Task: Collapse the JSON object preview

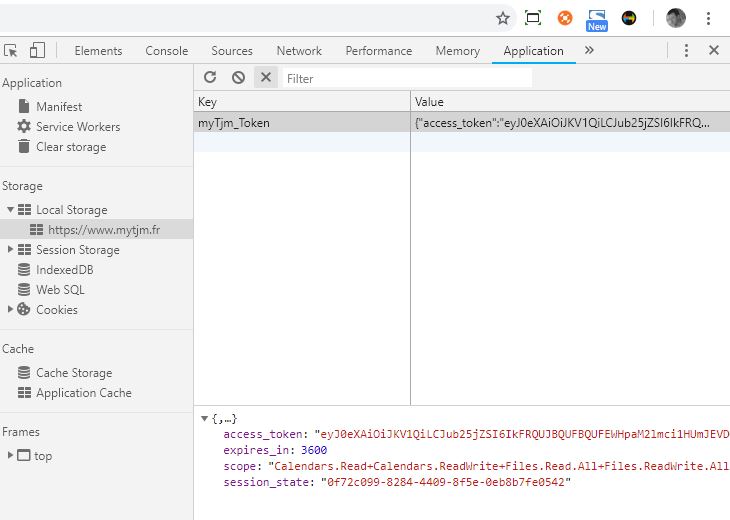Action: [x=204, y=419]
